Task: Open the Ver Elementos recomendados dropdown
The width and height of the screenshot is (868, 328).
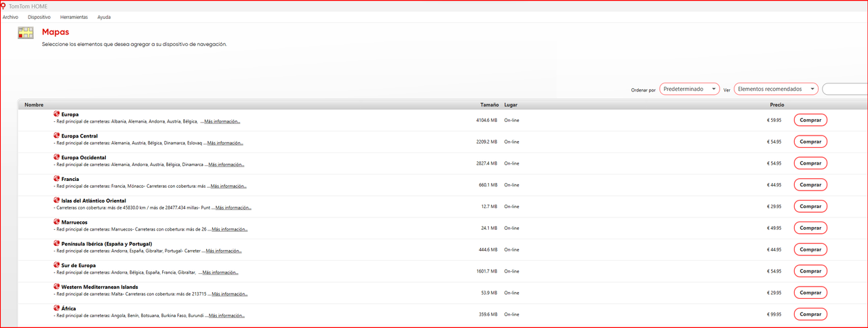Action: pos(776,89)
